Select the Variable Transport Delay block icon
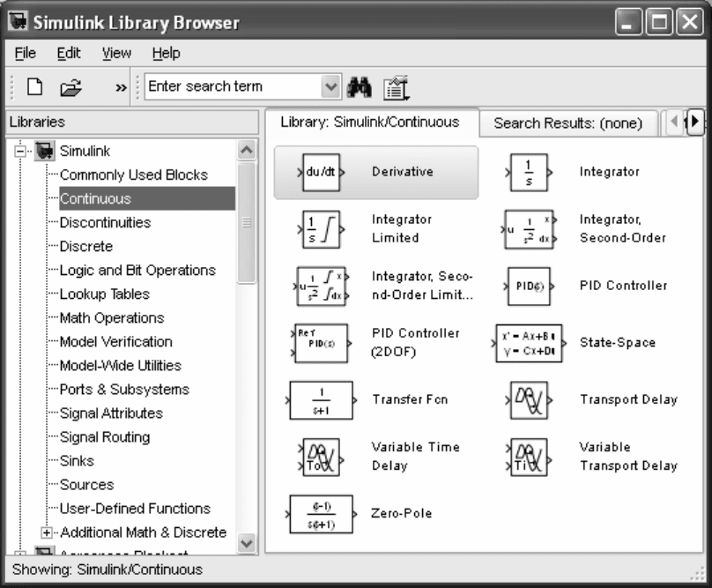This screenshot has height=588, width=712. click(x=529, y=457)
